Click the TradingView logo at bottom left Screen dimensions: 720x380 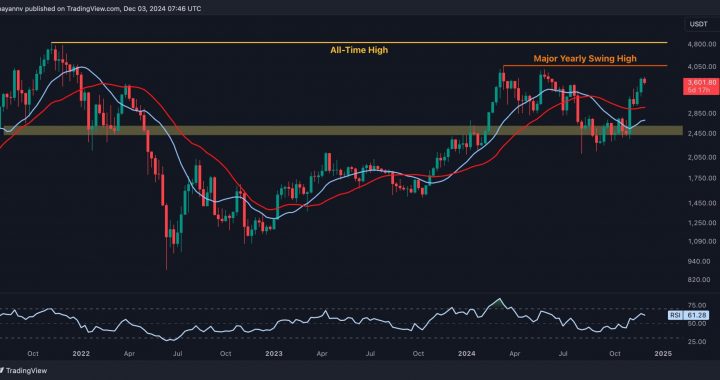tap(24, 370)
